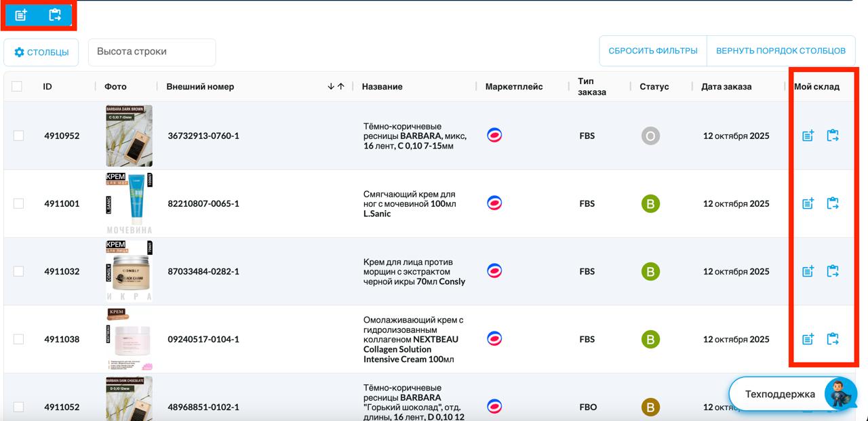Click the clipboard-transfer icon in the top blue toolbar

tap(55, 16)
